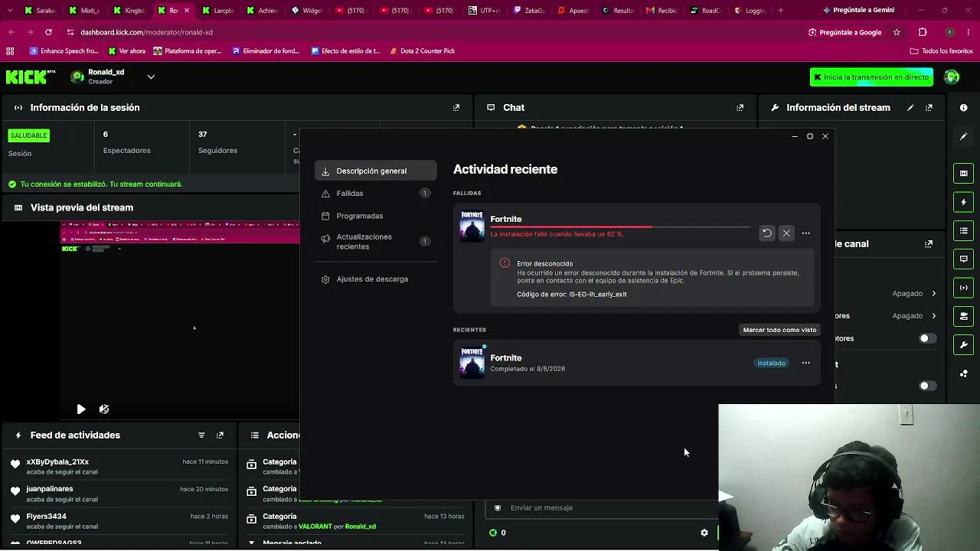Open the browser extensions menu
The image size is (980, 551).
923,32
